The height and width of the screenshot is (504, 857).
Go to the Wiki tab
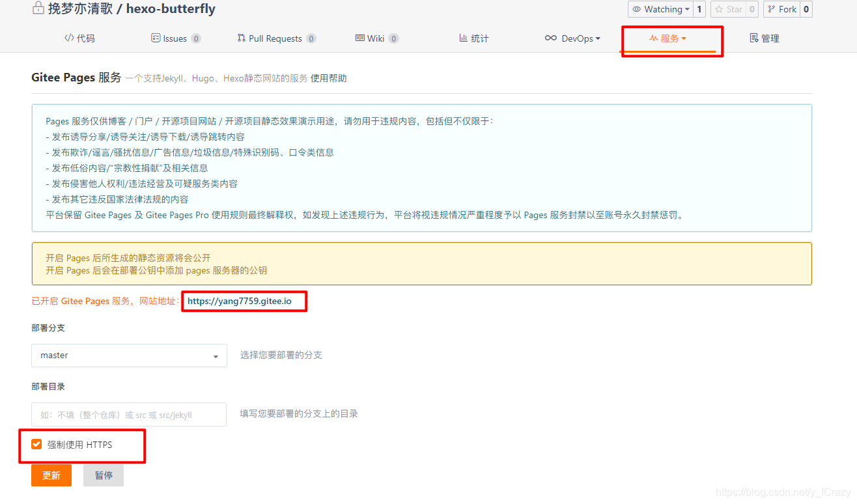click(377, 38)
